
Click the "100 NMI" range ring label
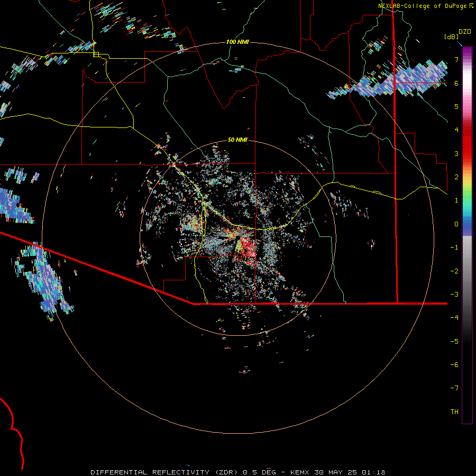tap(237, 42)
